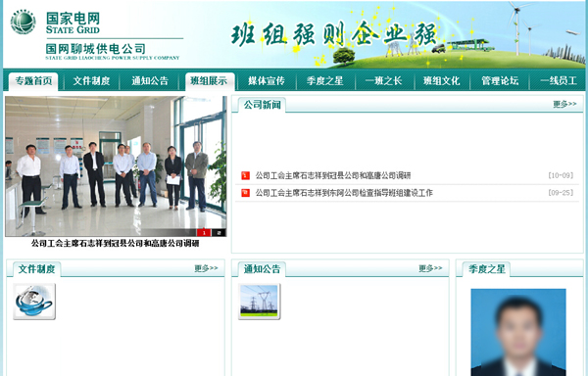Viewport: 588px width, 376px height.
Task: Open the 季度之星 navigation item
Action: click(x=324, y=81)
